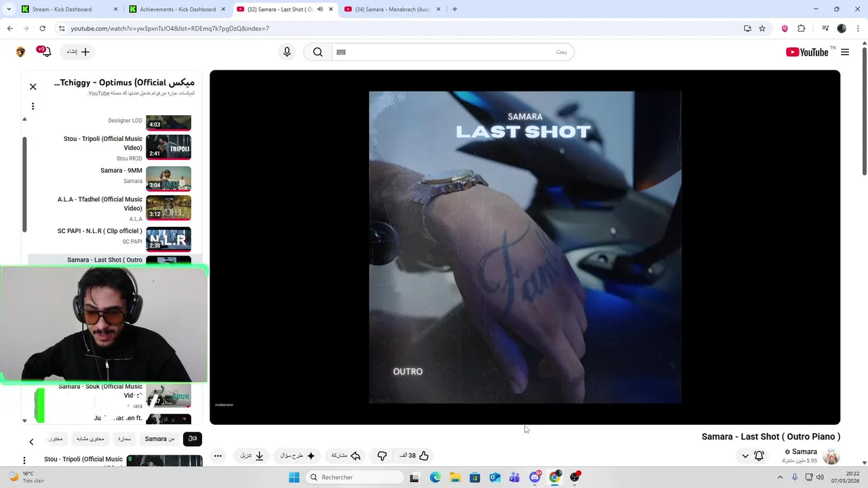
Task: Open the Desiigner LOD video thumbnail
Action: click(x=168, y=123)
